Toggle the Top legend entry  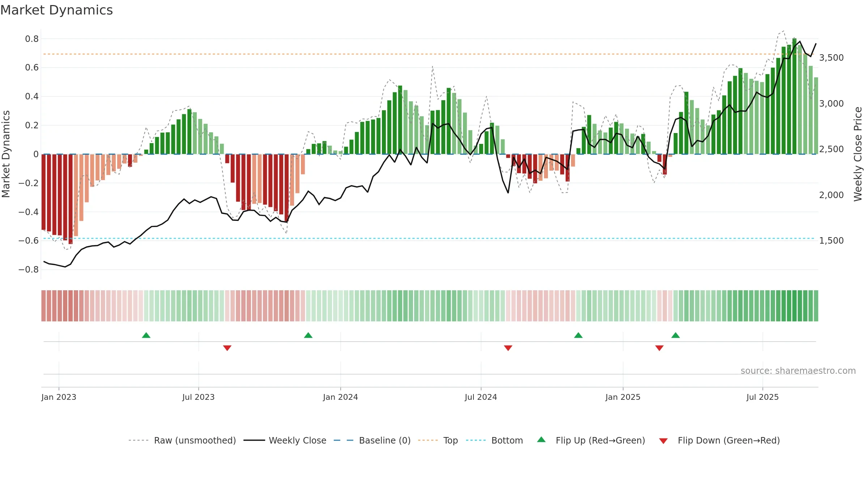pyautogui.click(x=438, y=440)
